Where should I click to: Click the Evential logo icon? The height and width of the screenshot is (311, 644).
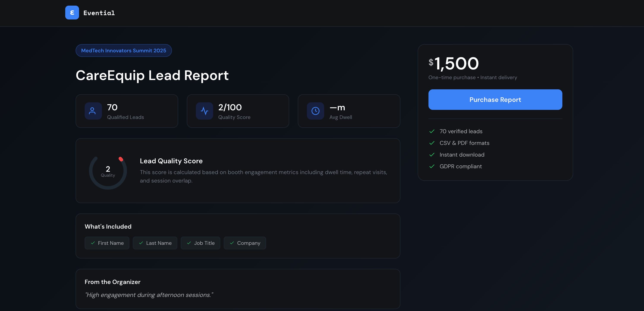[72, 13]
